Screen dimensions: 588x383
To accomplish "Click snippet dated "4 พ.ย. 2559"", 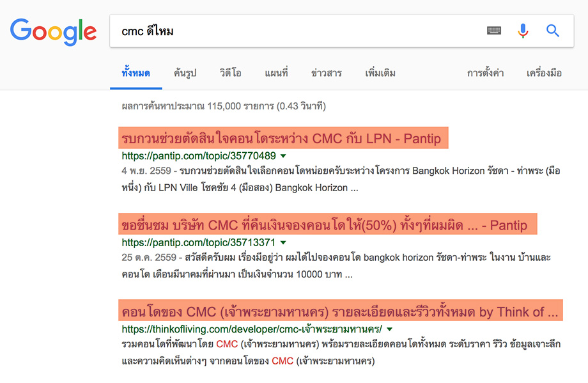I will pos(341,179).
